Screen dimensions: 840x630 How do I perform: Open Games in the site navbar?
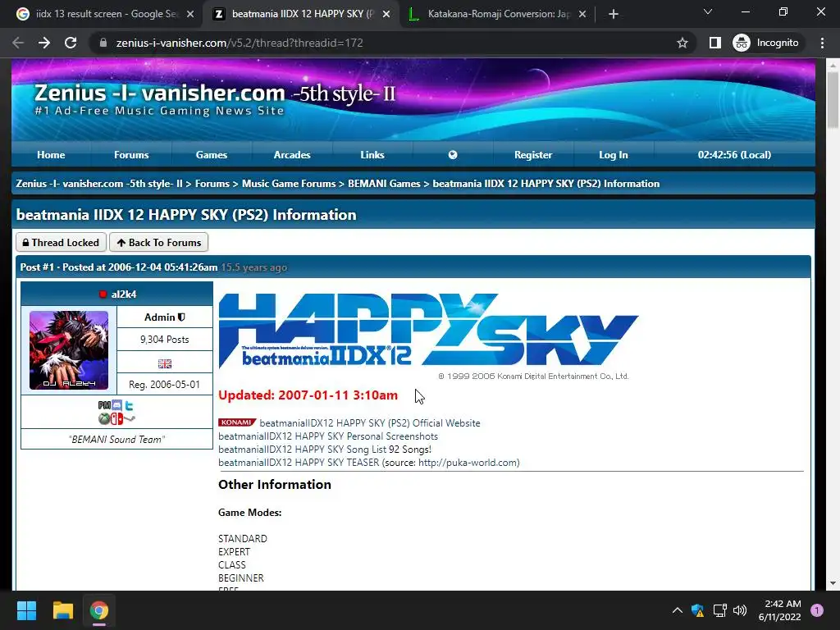(212, 155)
